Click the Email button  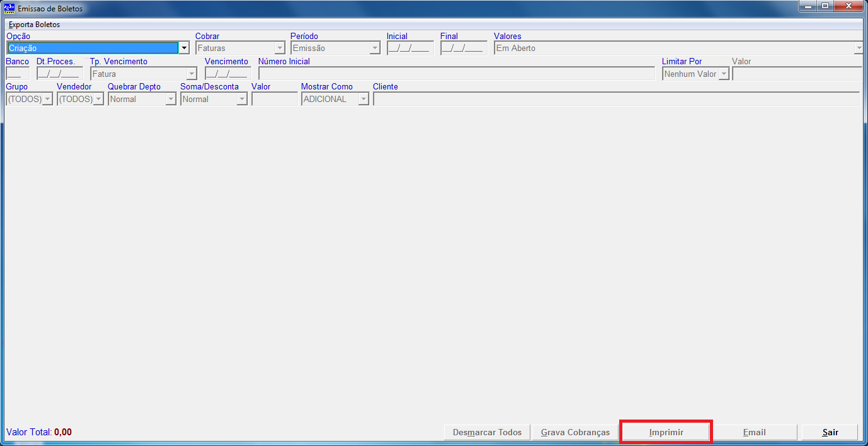pos(754,432)
